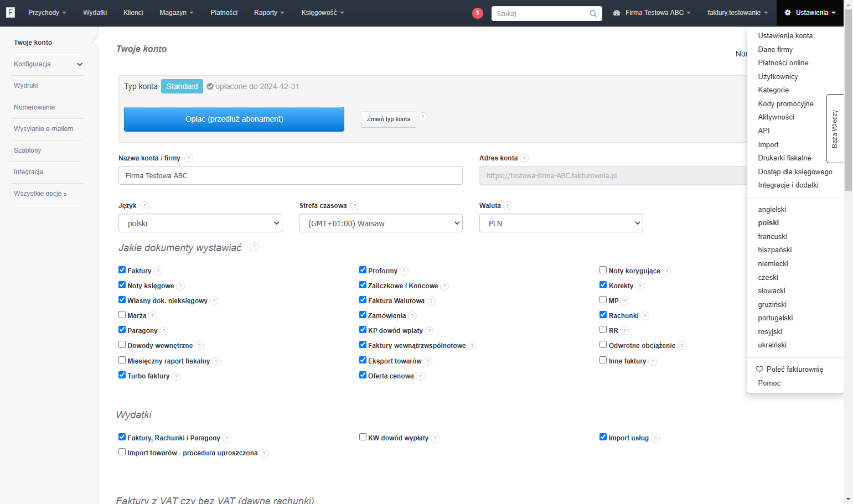The width and height of the screenshot is (853, 504).
Task: Click help icon next to Turbo faktury
Action: (x=176, y=376)
